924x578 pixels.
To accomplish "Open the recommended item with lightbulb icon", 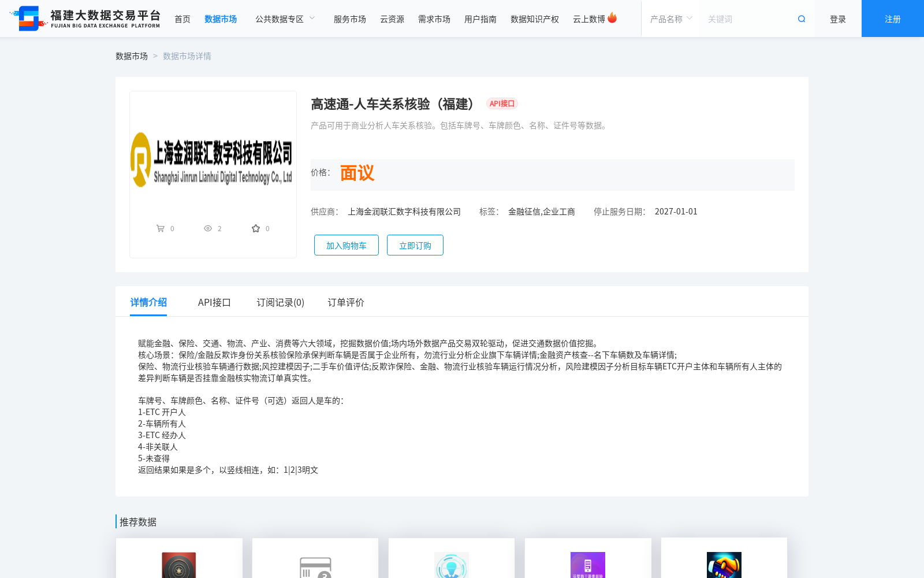I will pos(452,565).
